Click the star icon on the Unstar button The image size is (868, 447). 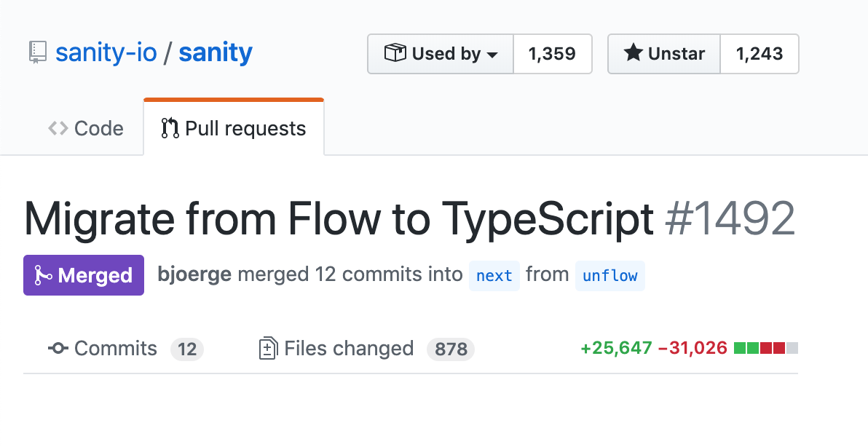(x=633, y=53)
